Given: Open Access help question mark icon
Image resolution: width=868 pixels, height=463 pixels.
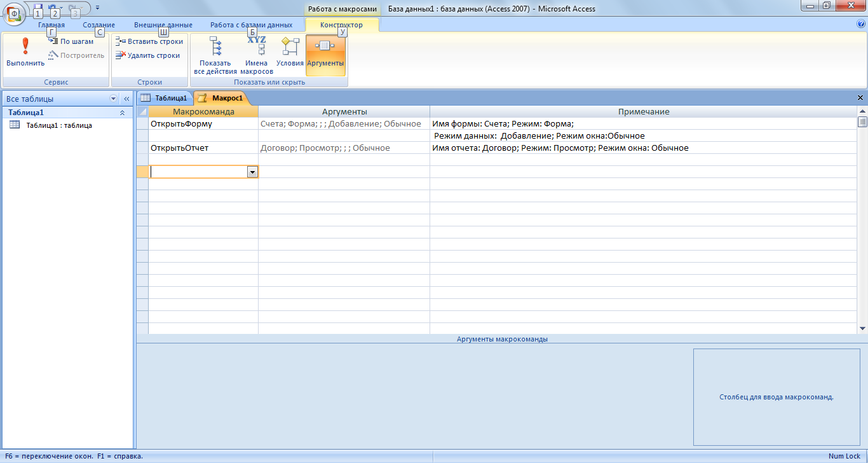Looking at the screenshot, I should point(861,24).
